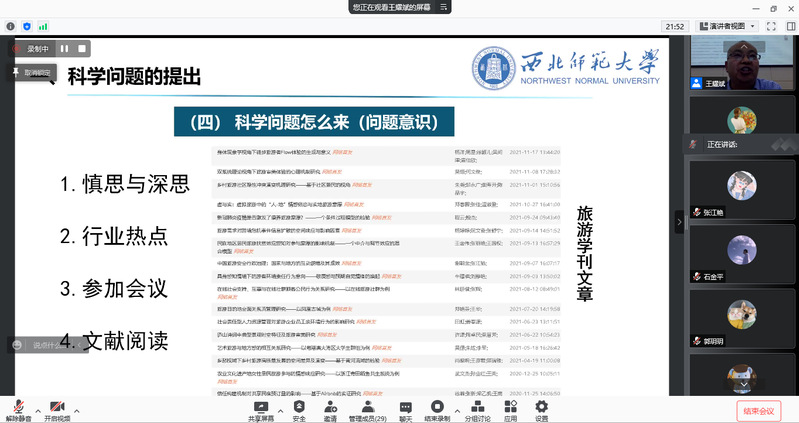799x423 pixels.
Task: Open 设置 settings in meeting toolbar
Action: (x=541, y=406)
